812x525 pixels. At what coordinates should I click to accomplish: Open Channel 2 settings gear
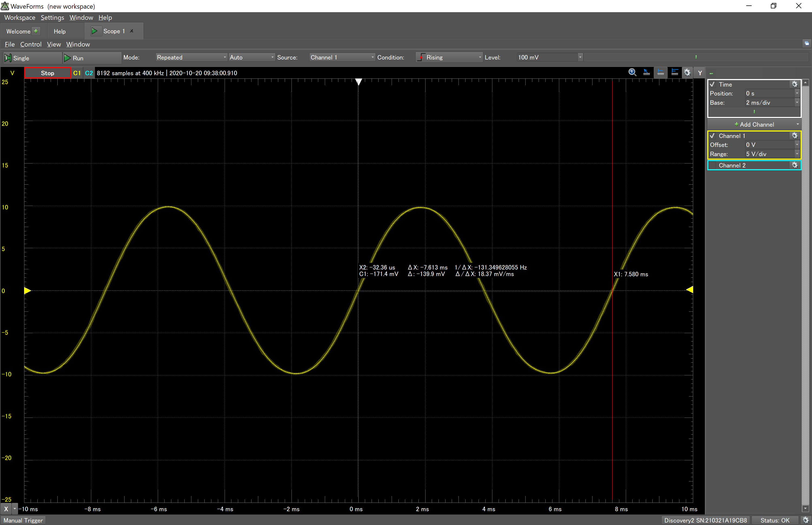click(x=795, y=165)
